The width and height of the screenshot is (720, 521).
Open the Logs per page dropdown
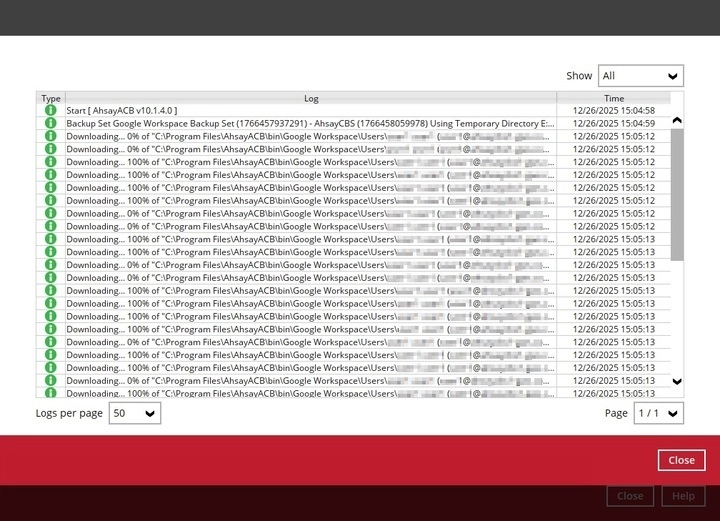(x=135, y=413)
